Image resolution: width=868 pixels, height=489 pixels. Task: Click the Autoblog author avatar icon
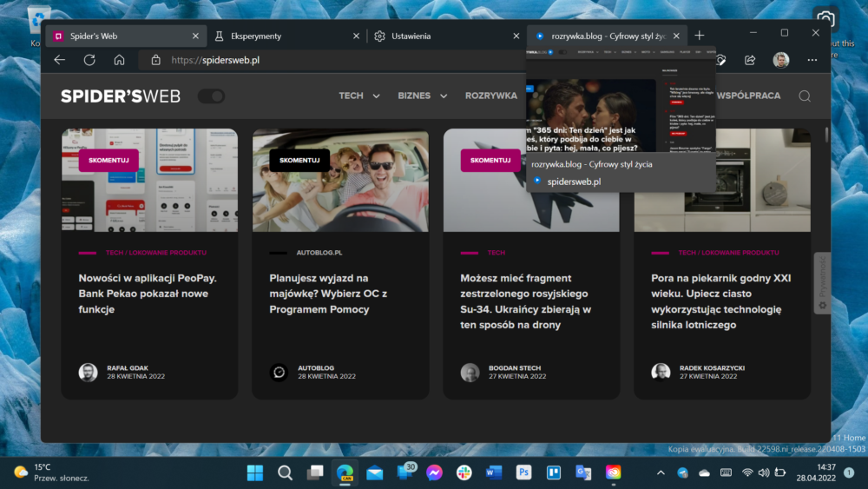pyautogui.click(x=279, y=372)
